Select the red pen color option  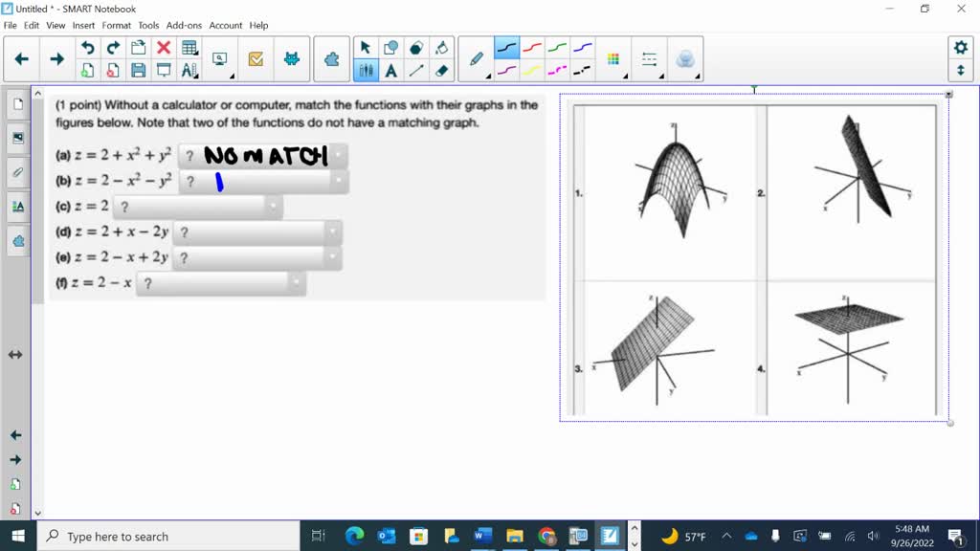click(x=532, y=45)
